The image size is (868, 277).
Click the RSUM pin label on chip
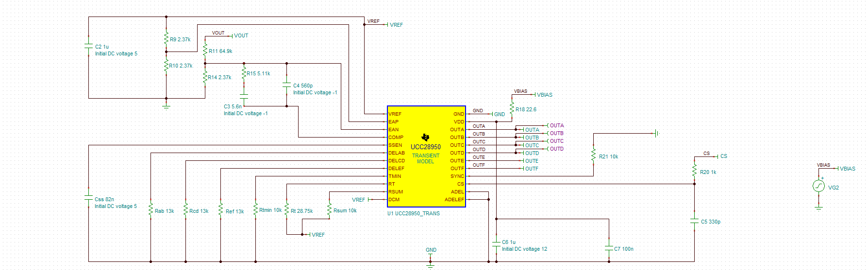click(396, 192)
